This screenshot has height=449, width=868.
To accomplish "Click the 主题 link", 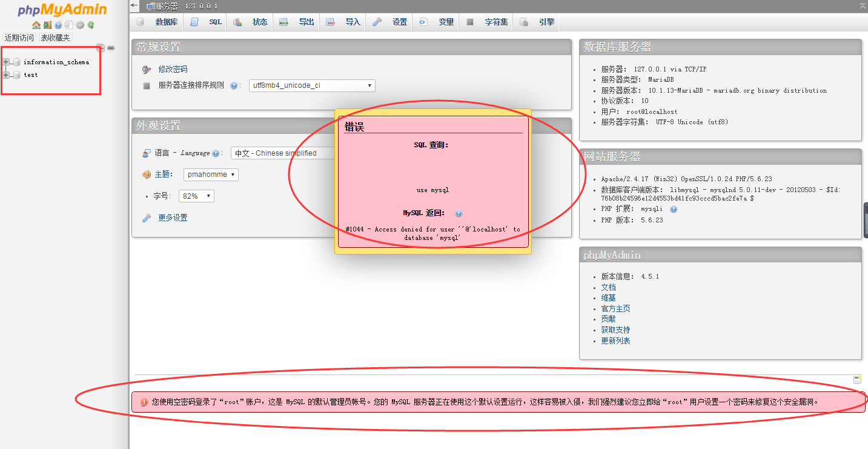I will coord(163,175).
